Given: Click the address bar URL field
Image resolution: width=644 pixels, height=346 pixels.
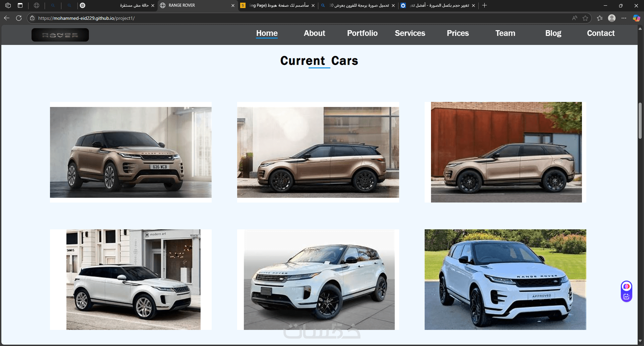Looking at the screenshot, I should 302,18.
